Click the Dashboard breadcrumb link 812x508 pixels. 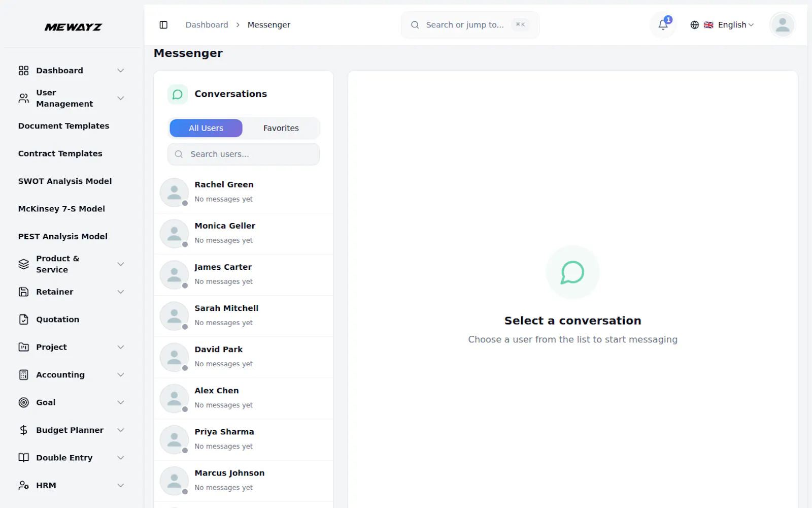coord(207,25)
